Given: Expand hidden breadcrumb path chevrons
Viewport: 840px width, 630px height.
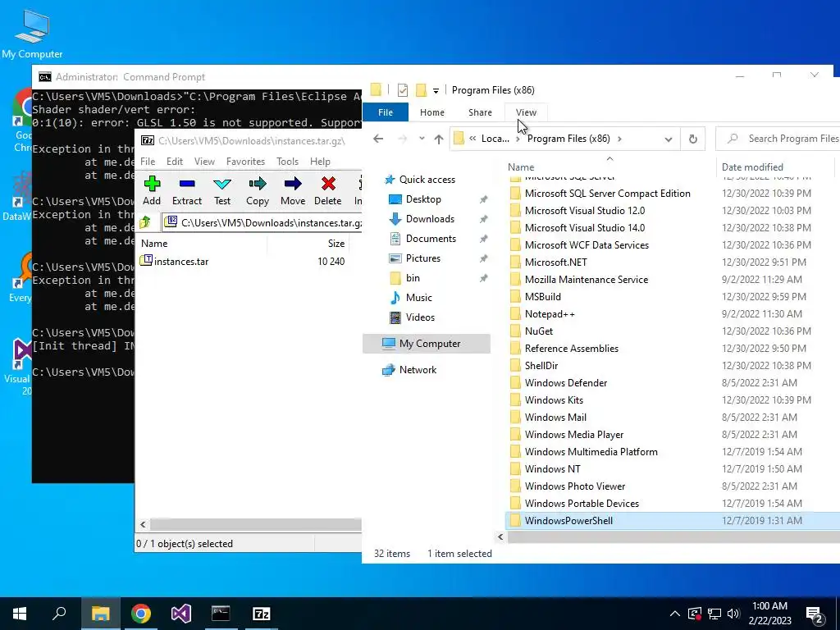Looking at the screenshot, I should (472, 139).
